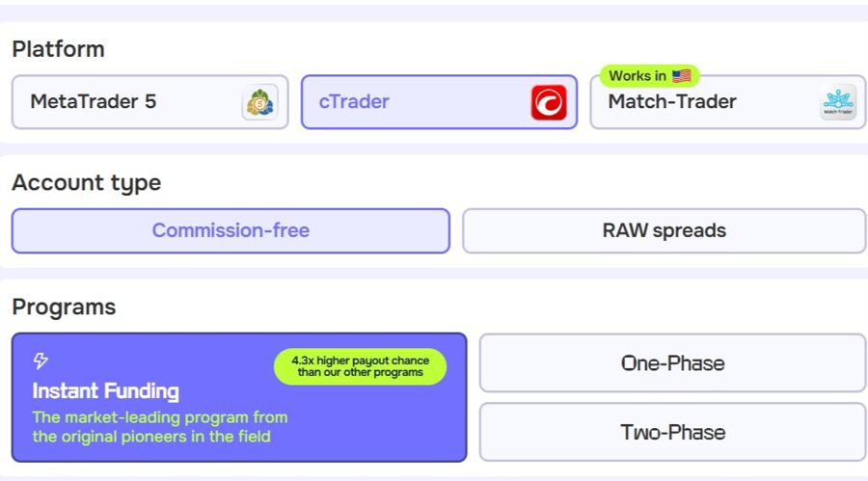Click the Match-Trader logo icon
This screenshot has width=868, height=481.
pos(837,102)
